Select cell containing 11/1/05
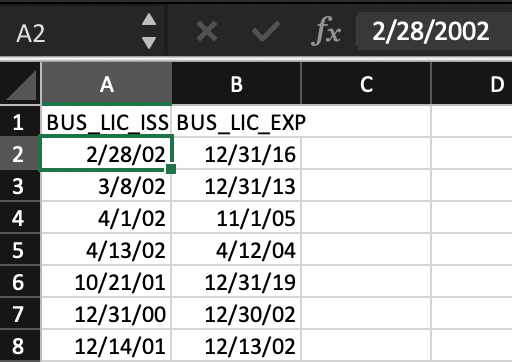The height and width of the screenshot is (362, 512). pyautogui.click(x=236, y=218)
